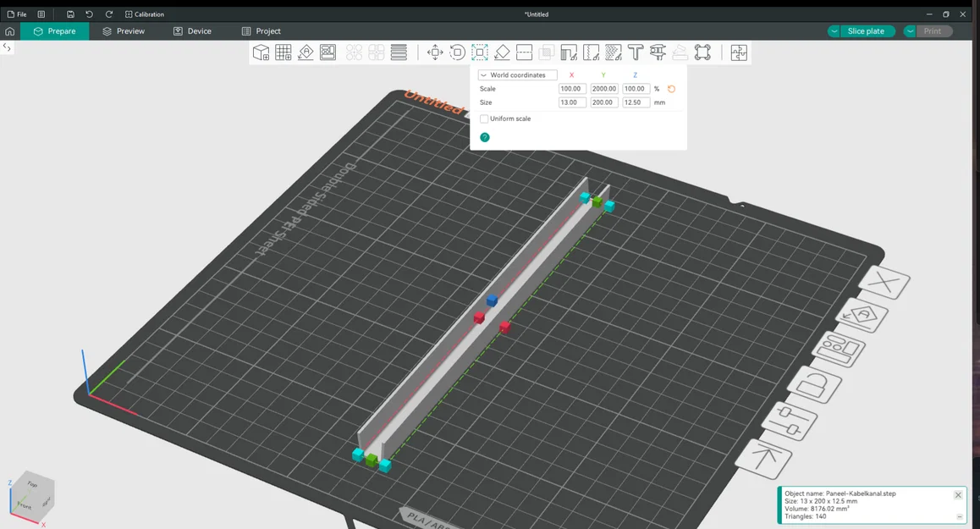Click the plate Auto orient icon
This screenshot has width=980, height=529.
[862, 315]
